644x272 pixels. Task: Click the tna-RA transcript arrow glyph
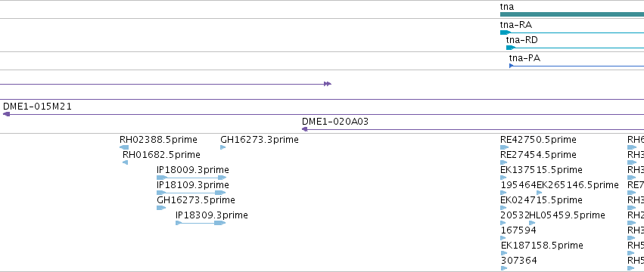[x=506, y=32]
